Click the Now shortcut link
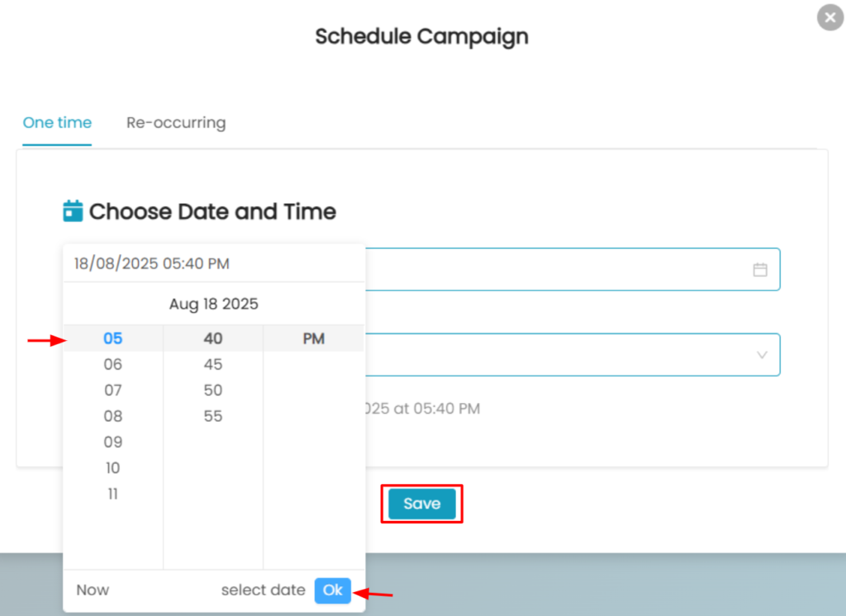The height and width of the screenshot is (616, 846). pyautogui.click(x=93, y=590)
